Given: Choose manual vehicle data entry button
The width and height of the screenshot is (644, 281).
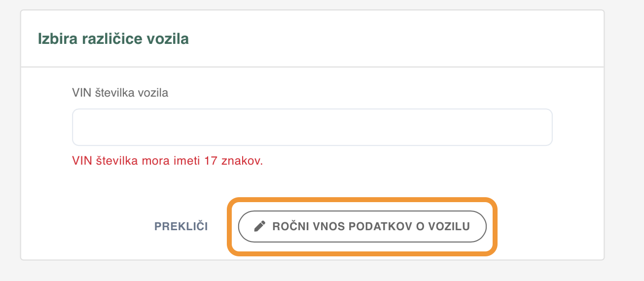Looking at the screenshot, I should 362,226.
